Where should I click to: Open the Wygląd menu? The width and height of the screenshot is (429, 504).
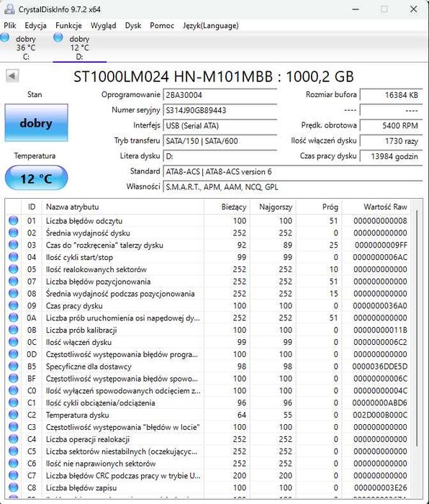pyautogui.click(x=103, y=25)
